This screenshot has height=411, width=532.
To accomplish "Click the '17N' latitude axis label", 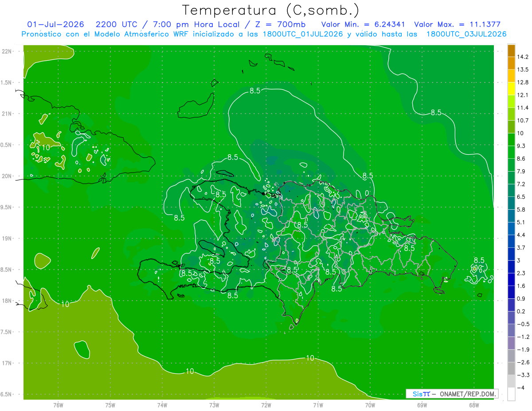I will point(7,363).
